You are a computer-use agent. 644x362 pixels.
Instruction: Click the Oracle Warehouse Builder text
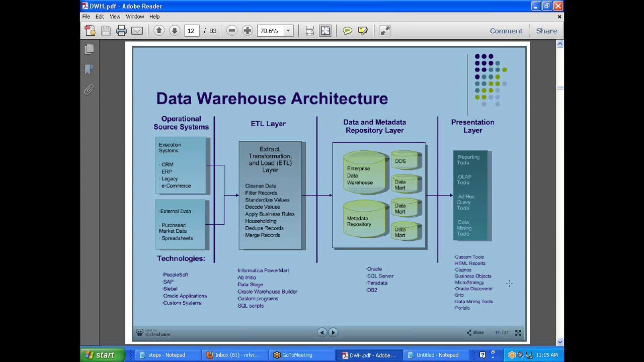[267, 292]
